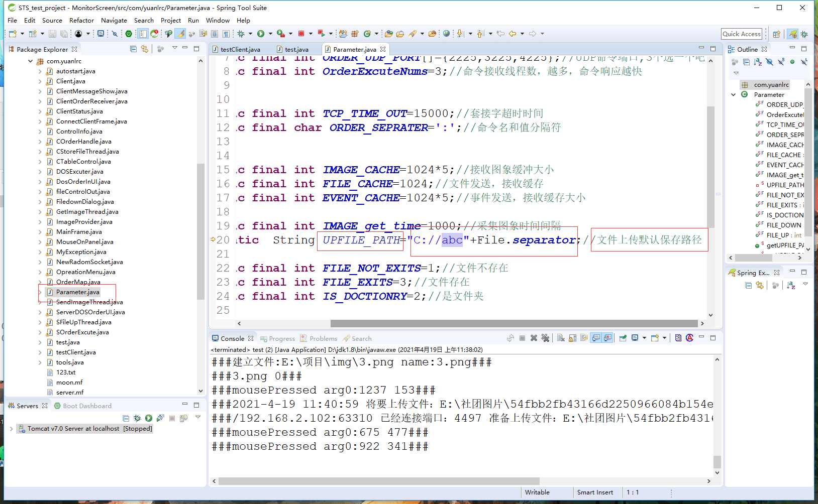
Task: Click Open Console new-console icon
Action: (655, 338)
